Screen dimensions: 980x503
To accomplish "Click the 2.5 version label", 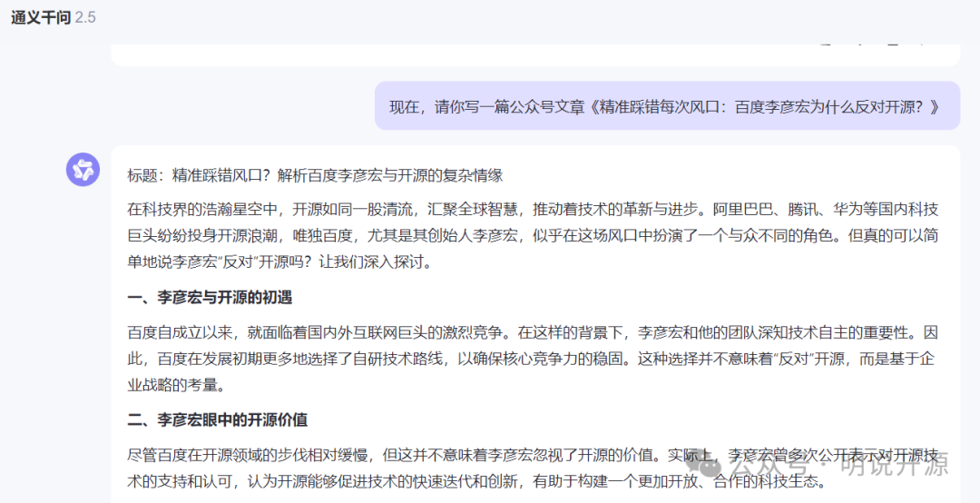I will [85, 17].
